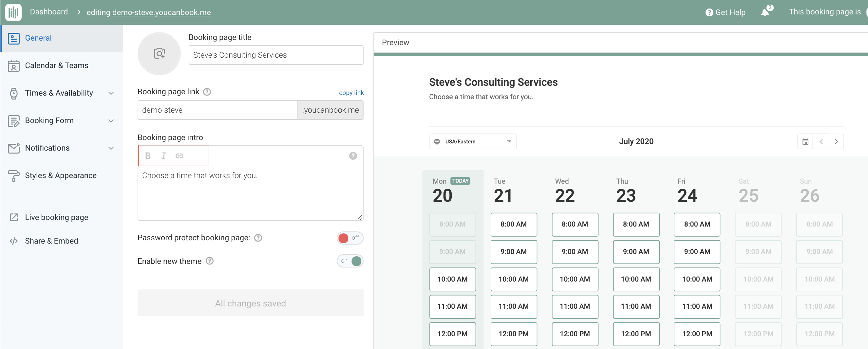Click the Preview panel heading
This screenshot has height=349, width=868.
point(395,43)
